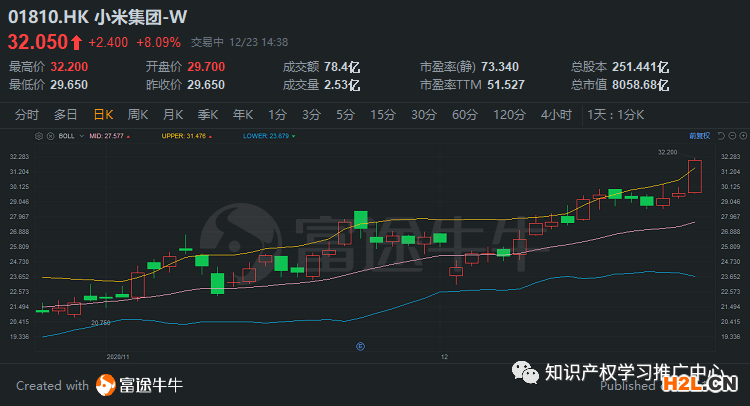The width and height of the screenshot is (750, 406).
Task: Click the stock title 01810.HK 小米集团-W
Action: tap(98, 17)
